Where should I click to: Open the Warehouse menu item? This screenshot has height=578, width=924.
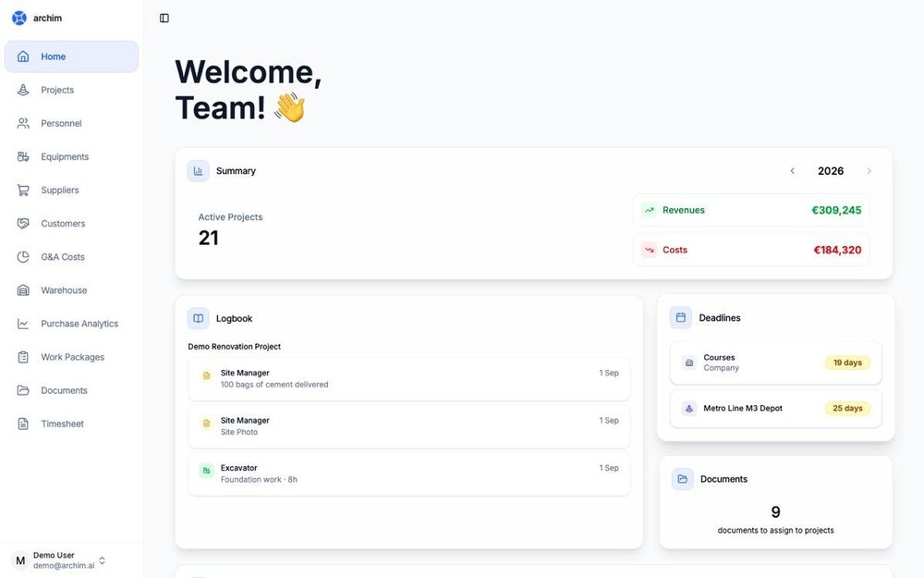tap(71, 290)
